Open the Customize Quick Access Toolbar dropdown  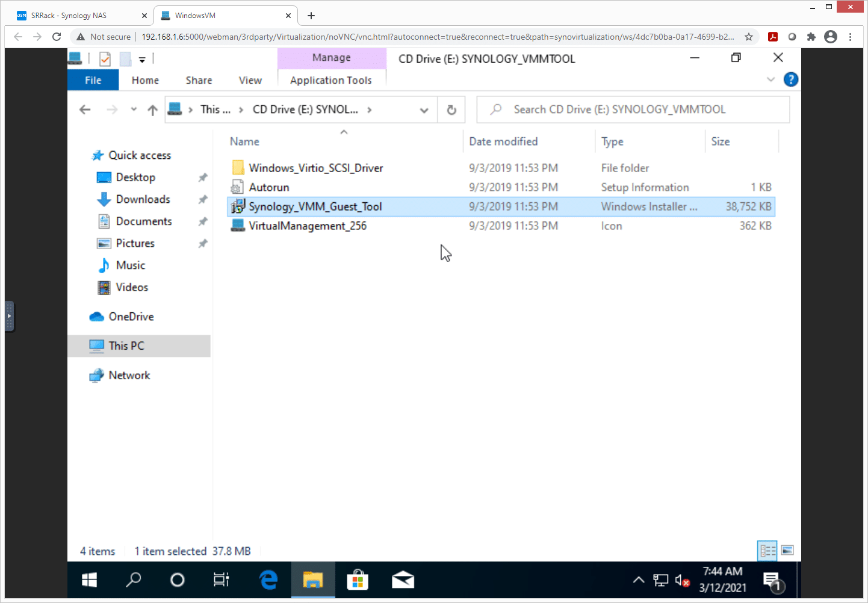(x=142, y=59)
